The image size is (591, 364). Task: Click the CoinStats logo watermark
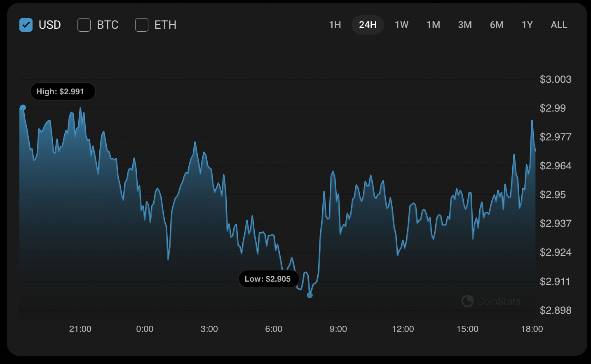pos(491,301)
